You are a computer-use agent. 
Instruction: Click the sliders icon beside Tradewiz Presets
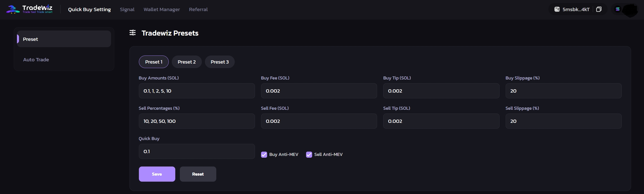(x=132, y=33)
